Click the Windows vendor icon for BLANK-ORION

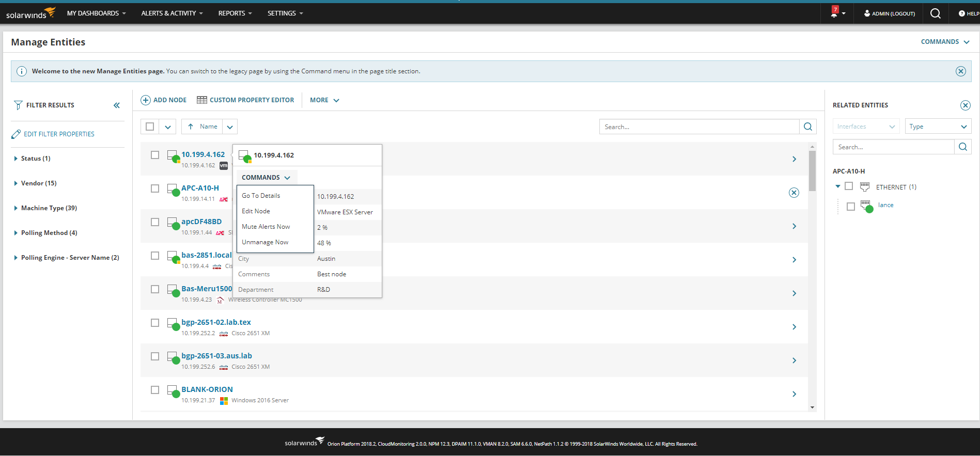tap(224, 401)
